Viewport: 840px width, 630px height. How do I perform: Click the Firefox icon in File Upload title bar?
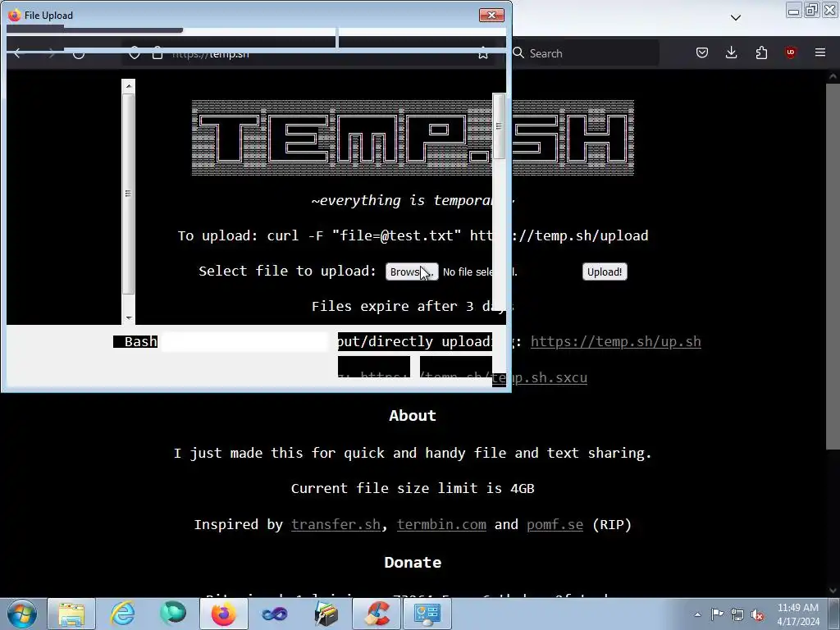(15, 15)
